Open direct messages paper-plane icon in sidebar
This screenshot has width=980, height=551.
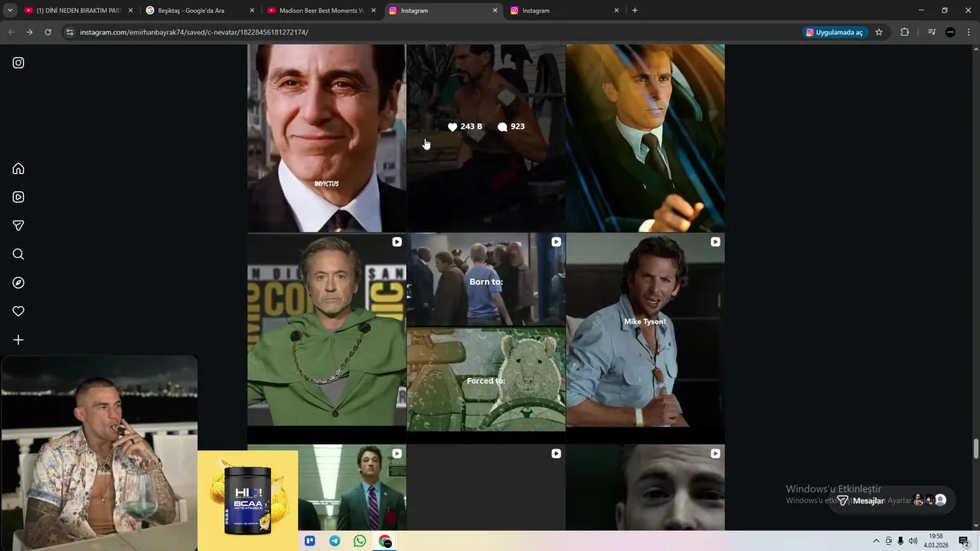click(x=18, y=226)
